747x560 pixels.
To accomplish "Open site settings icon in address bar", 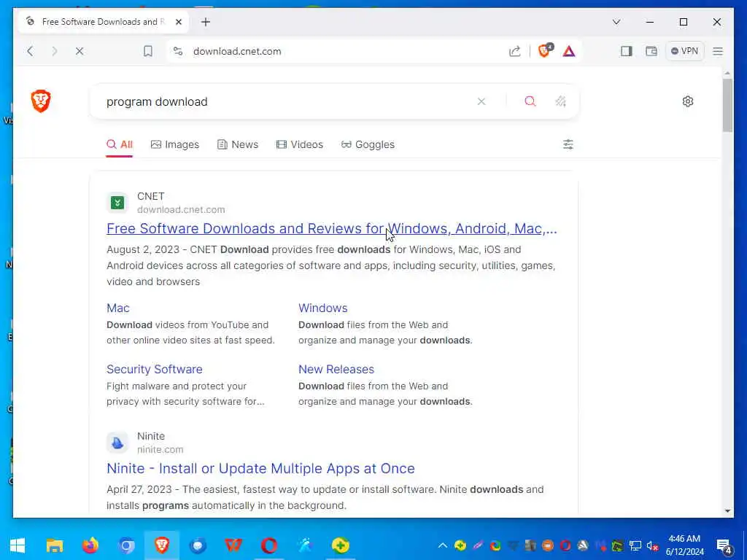I will pos(178,51).
